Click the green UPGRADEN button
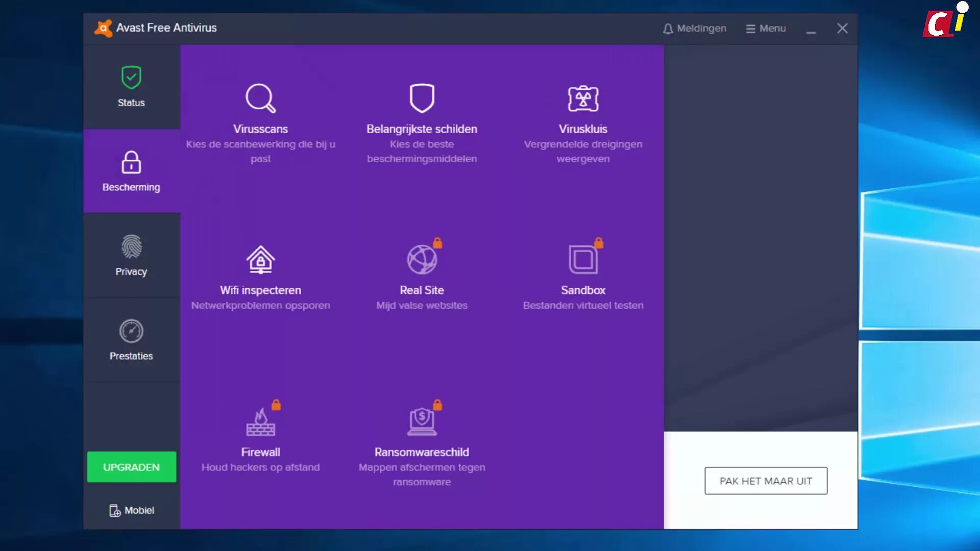The width and height of the screenshot is (980, 551). click(131, 467)
